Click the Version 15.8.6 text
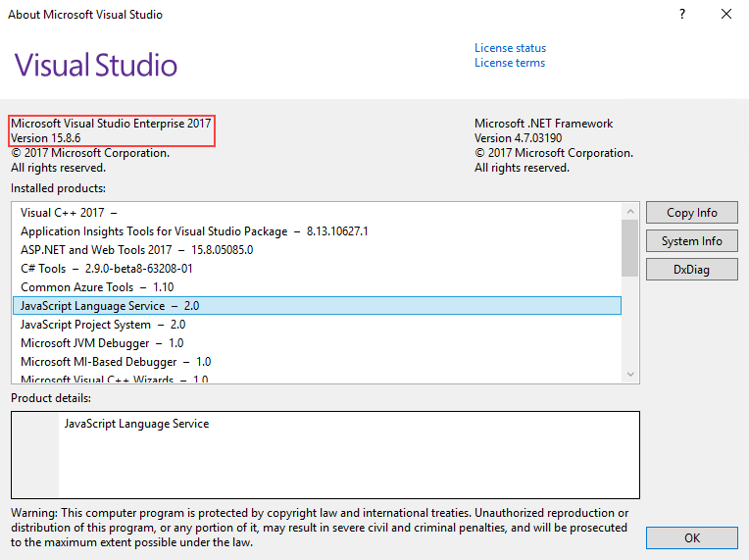This screenshot has width=749, height=560. [46, 138]
